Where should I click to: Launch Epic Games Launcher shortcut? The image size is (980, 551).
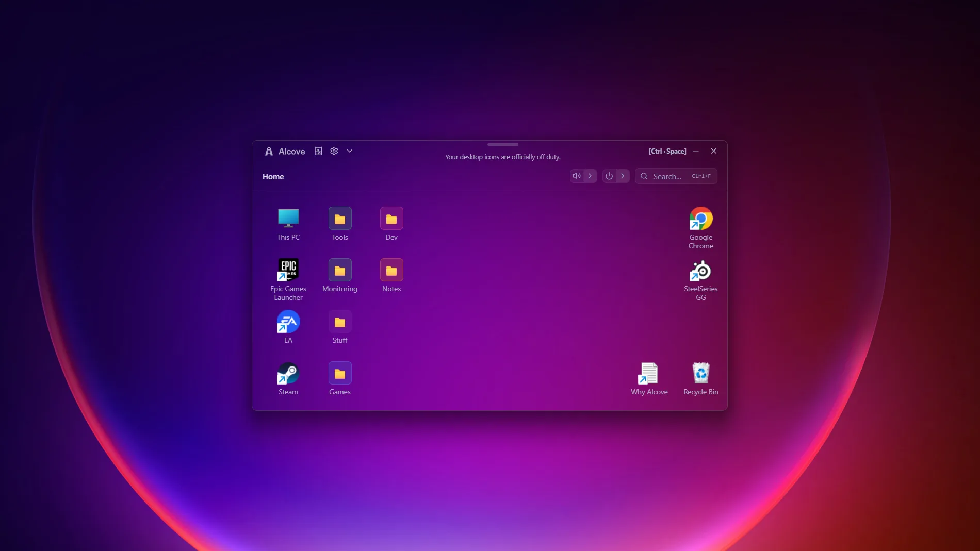tap(288, 279)
